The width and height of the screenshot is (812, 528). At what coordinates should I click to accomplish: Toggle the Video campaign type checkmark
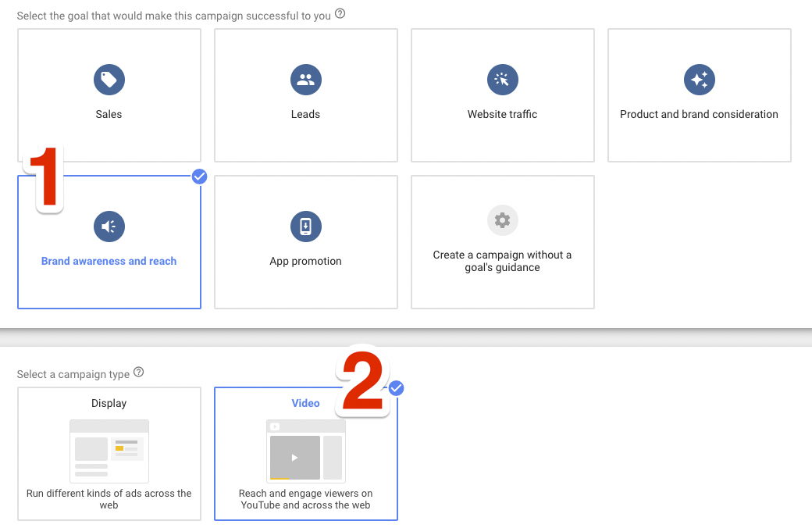coord(397,388)
